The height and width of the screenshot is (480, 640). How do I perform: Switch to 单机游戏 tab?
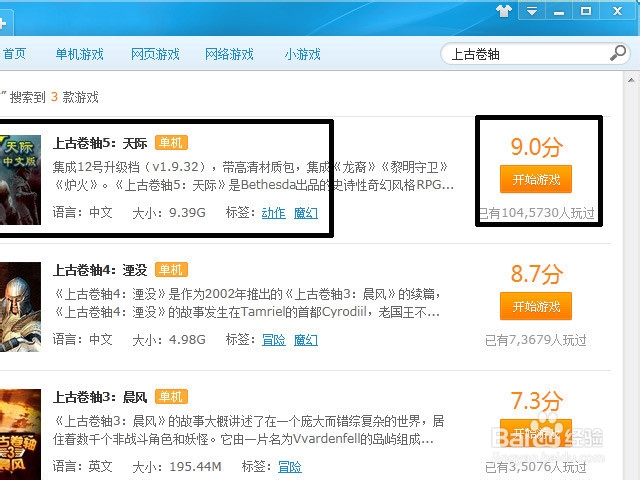[x=79, y=54]
